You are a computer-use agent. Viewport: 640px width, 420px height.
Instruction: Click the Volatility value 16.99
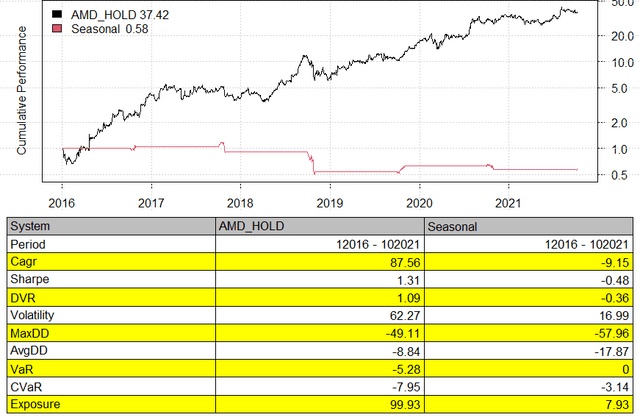614,316
